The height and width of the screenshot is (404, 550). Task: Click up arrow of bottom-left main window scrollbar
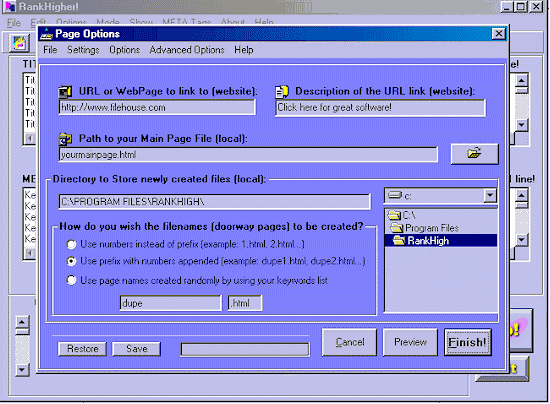point(22,322)
